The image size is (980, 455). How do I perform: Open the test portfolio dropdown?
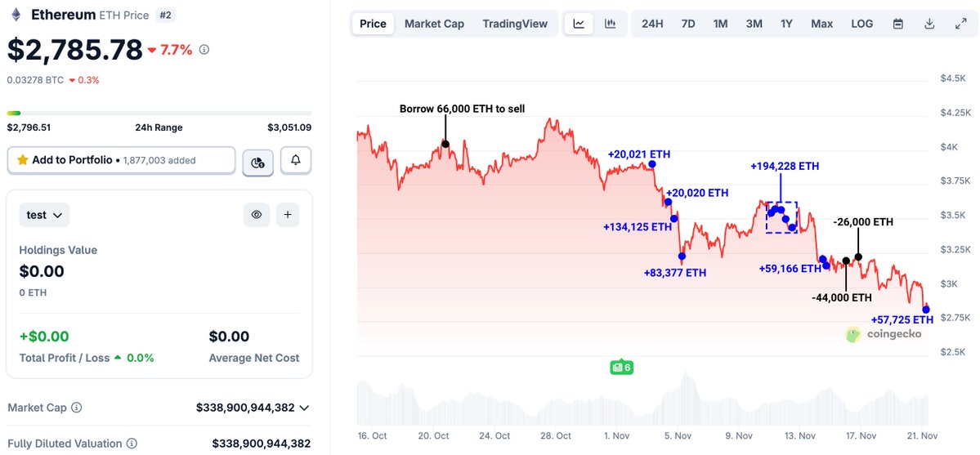pyautogui.click(x=44, y=215)
